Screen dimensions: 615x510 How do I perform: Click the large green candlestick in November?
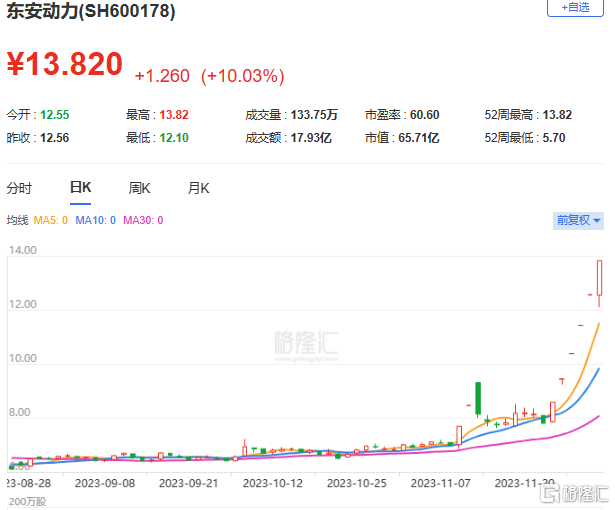[x=478, y=398]
